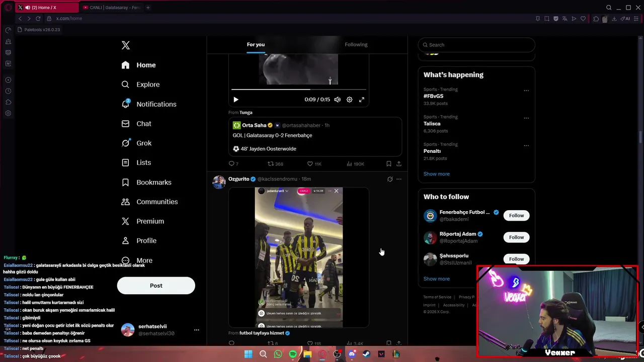Show more trending topics

[x=437, y=174]
